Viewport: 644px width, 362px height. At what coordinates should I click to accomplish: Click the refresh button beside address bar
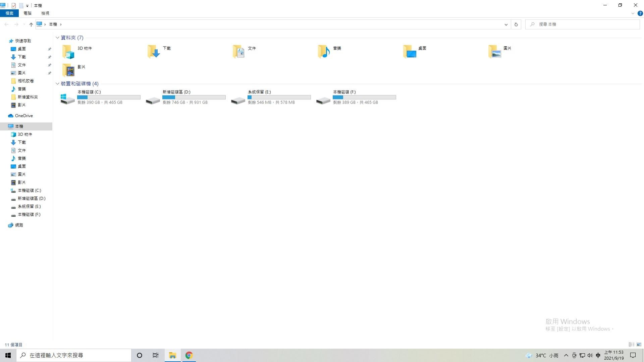click(x=516, y=24)
